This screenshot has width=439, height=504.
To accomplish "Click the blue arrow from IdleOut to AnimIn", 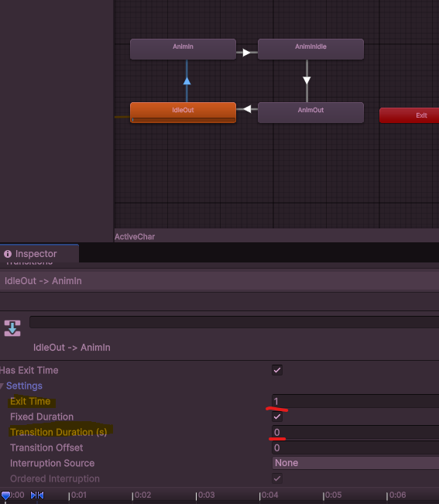I will pos(187,81).
